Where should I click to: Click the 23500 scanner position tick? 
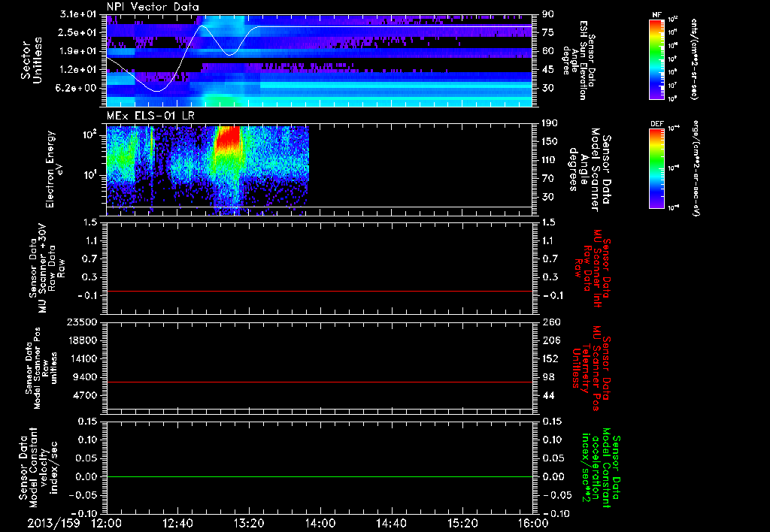point(83,322)
